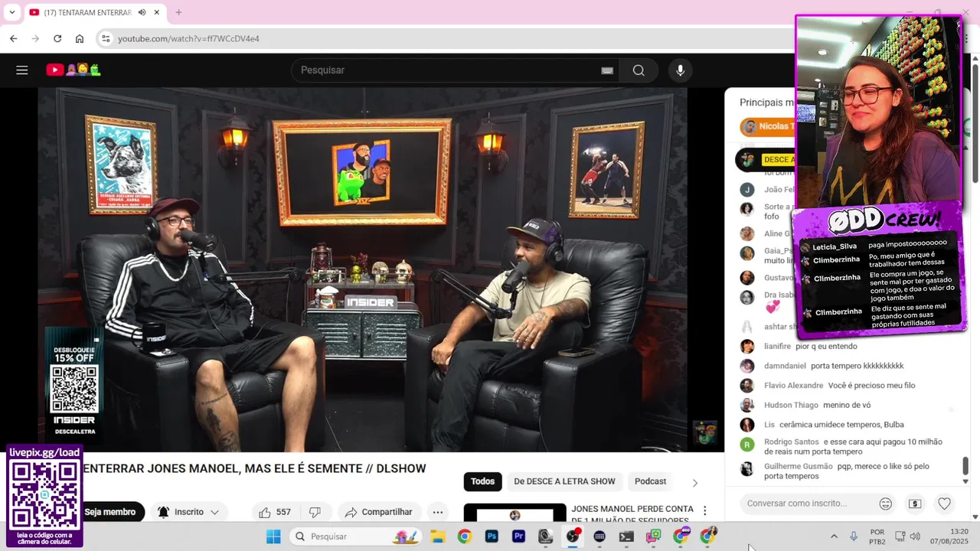This screenshot has width=980, height=551.
Task: Open a new browser tab
Action: pyautogui.click(x=178, y=12)
